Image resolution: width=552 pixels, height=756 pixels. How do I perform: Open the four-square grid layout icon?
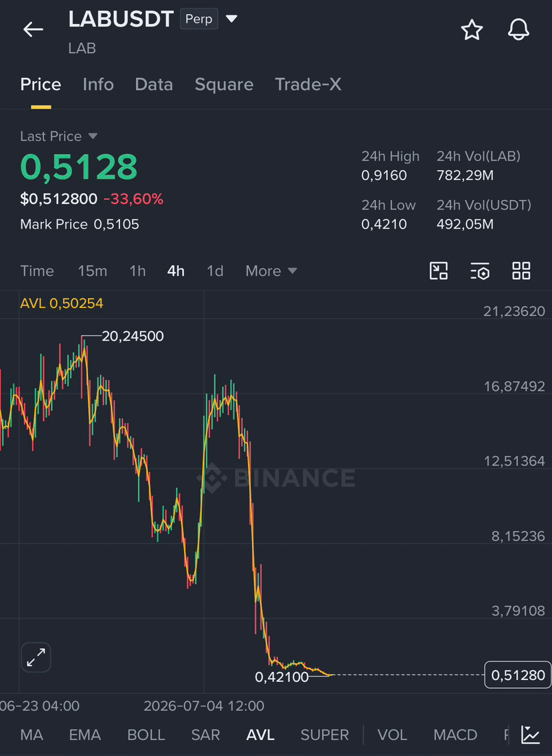tap(521, 271)
